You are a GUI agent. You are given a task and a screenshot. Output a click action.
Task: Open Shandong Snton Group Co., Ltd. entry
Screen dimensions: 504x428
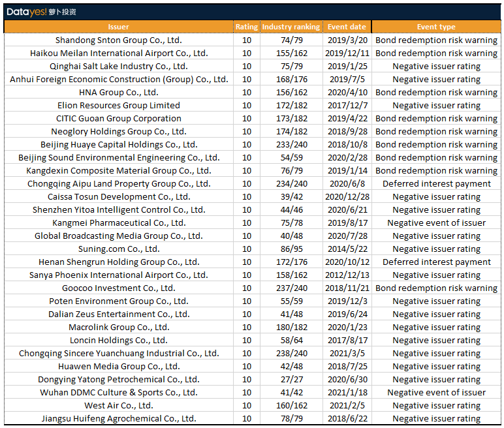118,40
